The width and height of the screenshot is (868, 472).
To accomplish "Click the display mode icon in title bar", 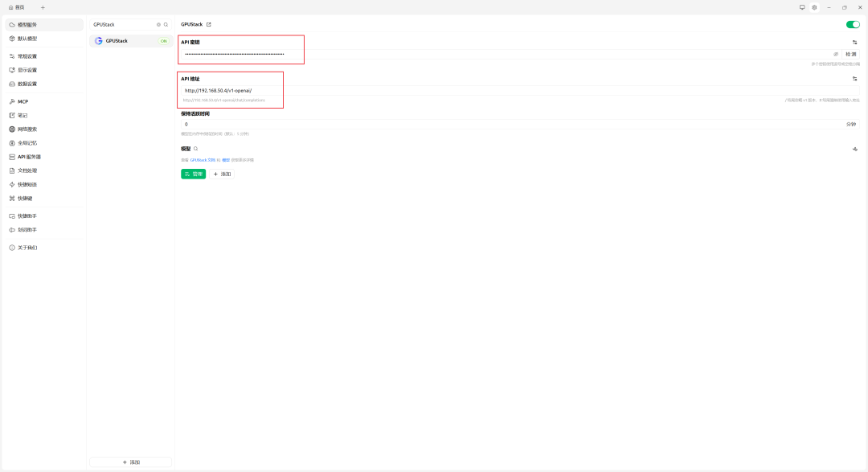I will tap(801, 7).
